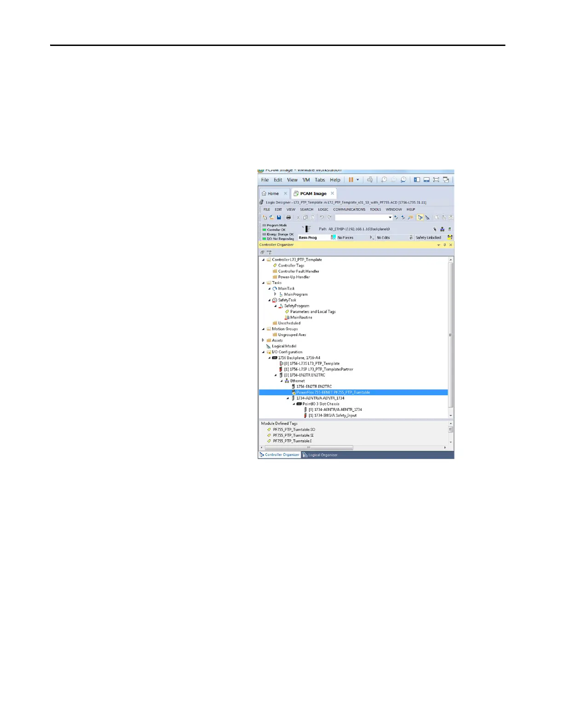Open the Controller Organizer window position dropdown

pyautogui.click(x=438, y=245)
